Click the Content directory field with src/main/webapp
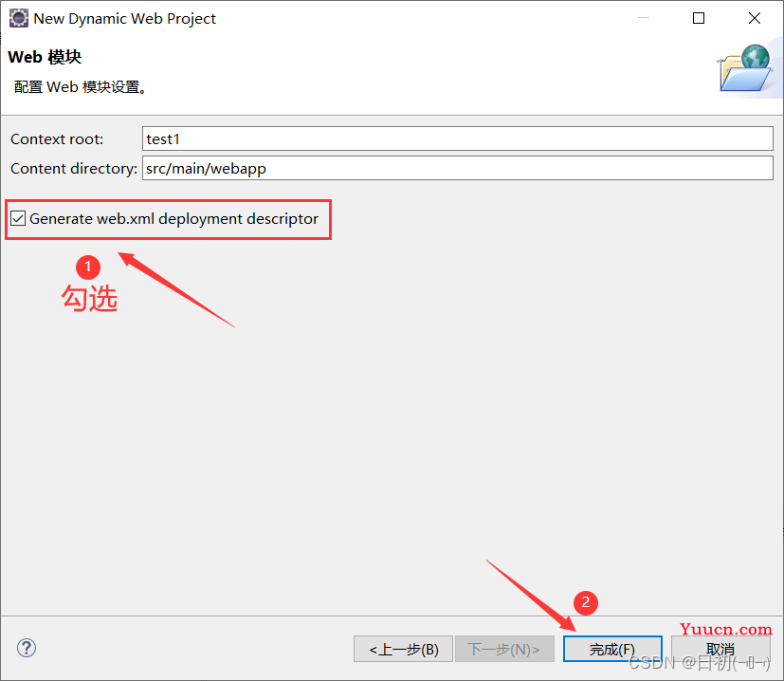This screenshot has height=681, width=784. (x=457, y=168)
